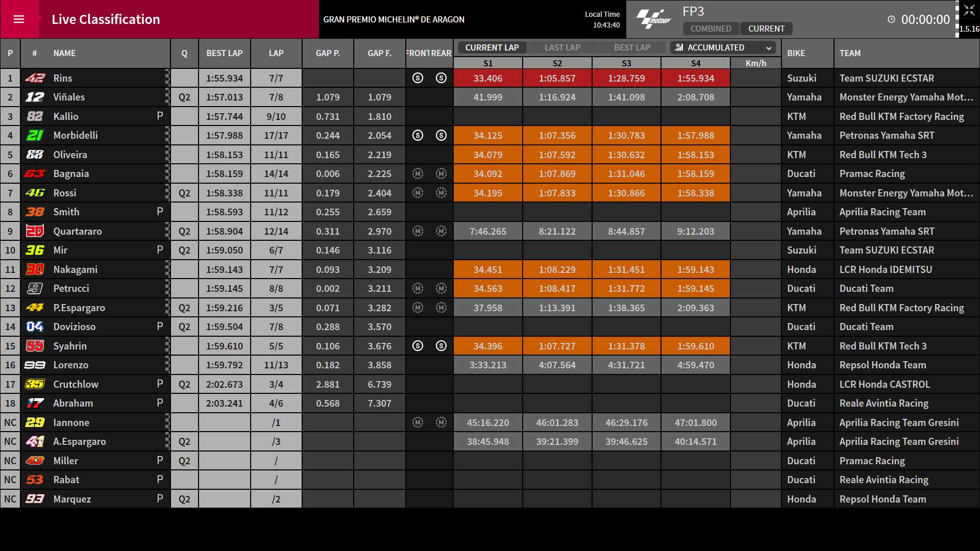
Task: Click the S4 sector header
Action: pos(696,63)
